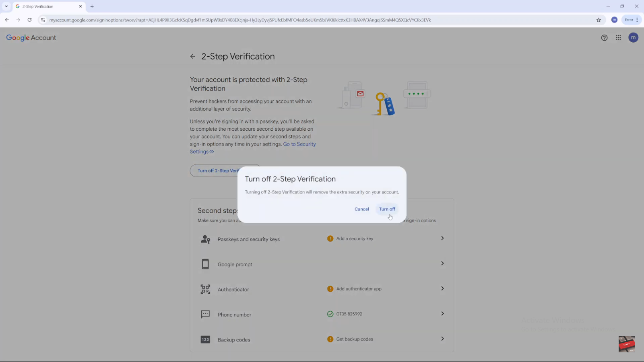Expand the Backup codes chevron
This screenshot has height=362, width=644.
[x=442, y=339]
